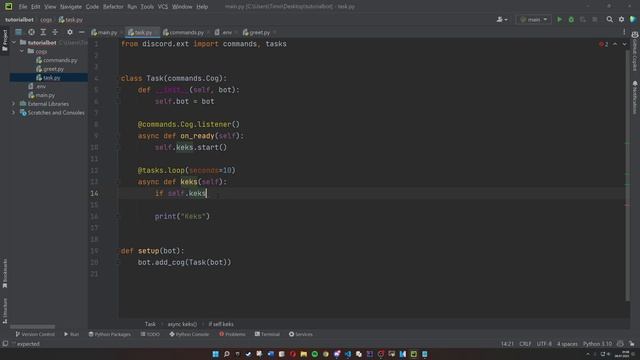Click Collapse All in Project panel toolbar
This screenshot has height=360, width=640.
coord(55,32)
